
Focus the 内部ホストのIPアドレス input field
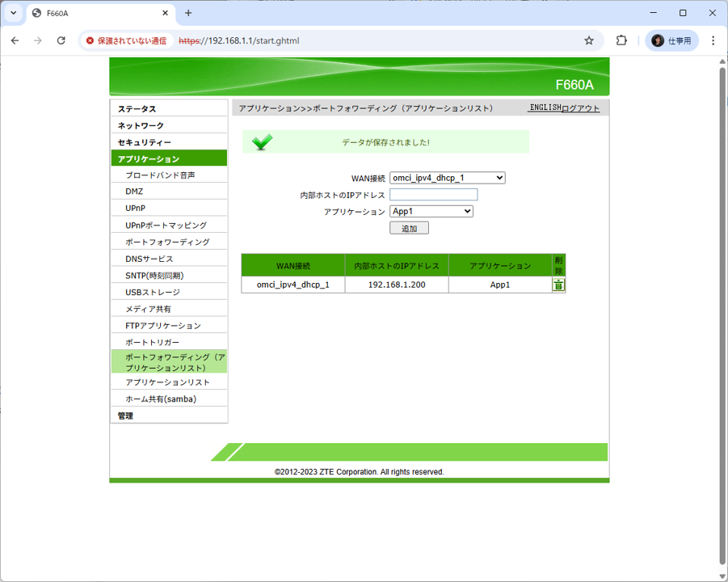433,195
